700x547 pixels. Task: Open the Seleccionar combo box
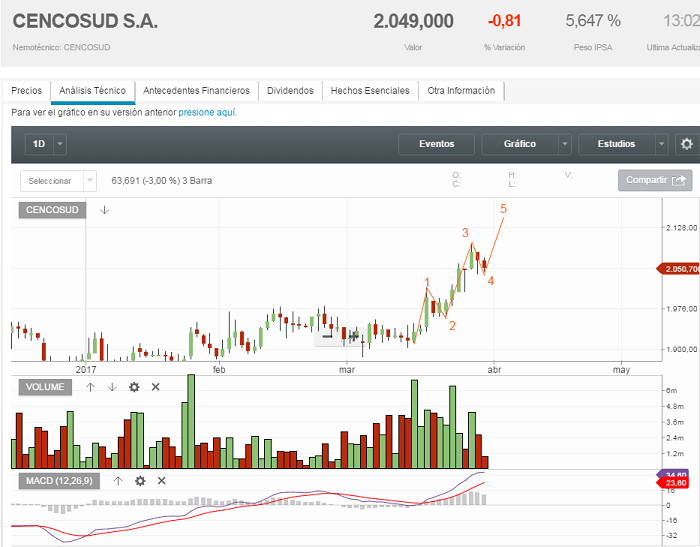tap(58, 181)
